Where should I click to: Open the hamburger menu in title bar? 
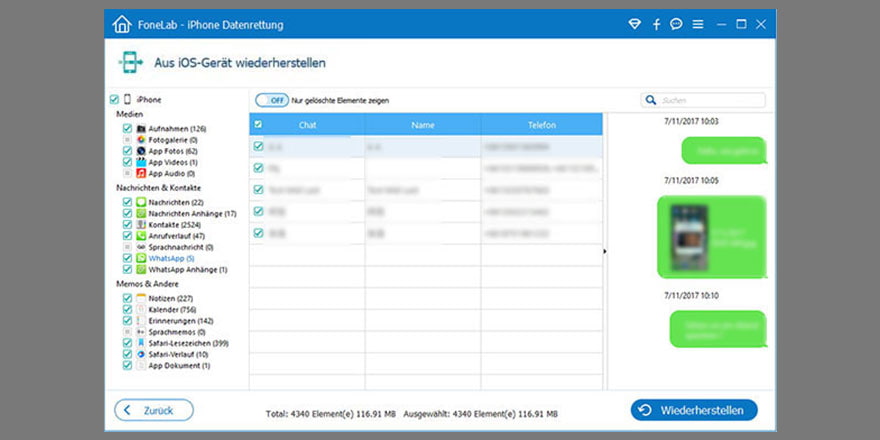(697, 24)
